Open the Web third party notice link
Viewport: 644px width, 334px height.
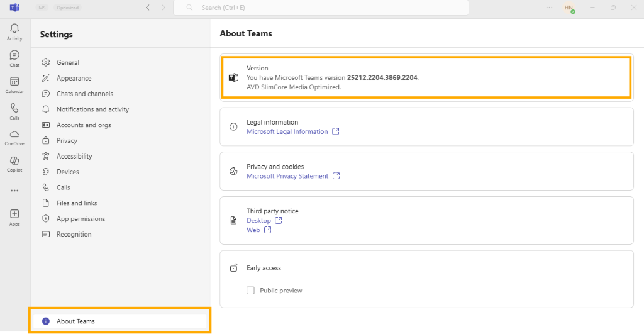[253, 230]
